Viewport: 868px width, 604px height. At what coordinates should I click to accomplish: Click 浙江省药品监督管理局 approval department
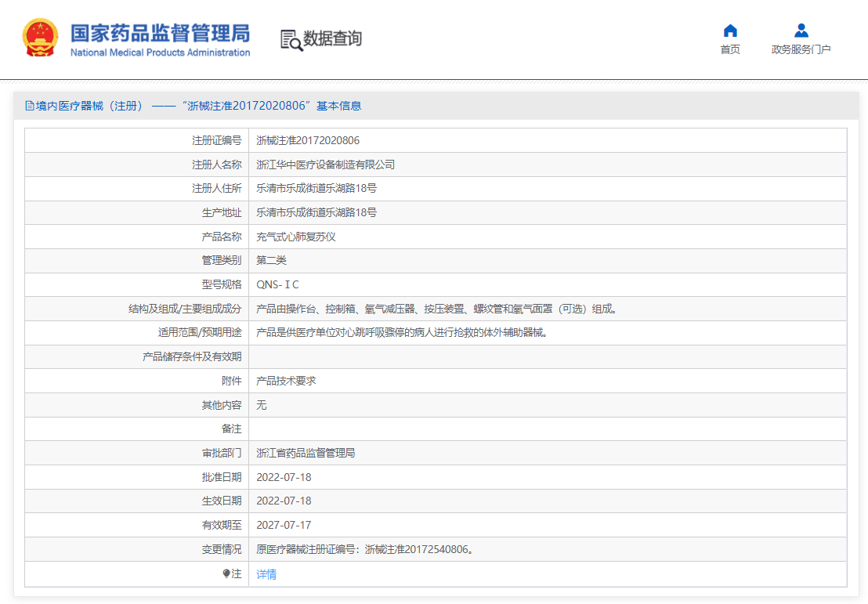[306, 453]
